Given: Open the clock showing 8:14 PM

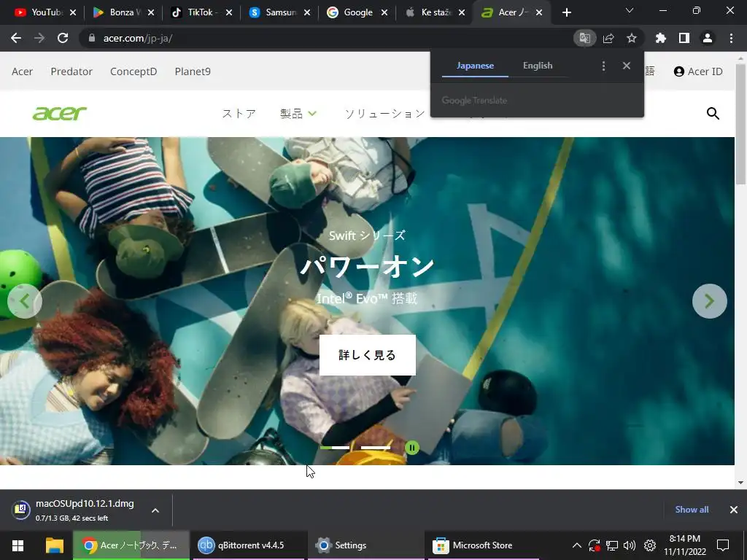Looking at the screenshot, I should click(x=684, y=545).
